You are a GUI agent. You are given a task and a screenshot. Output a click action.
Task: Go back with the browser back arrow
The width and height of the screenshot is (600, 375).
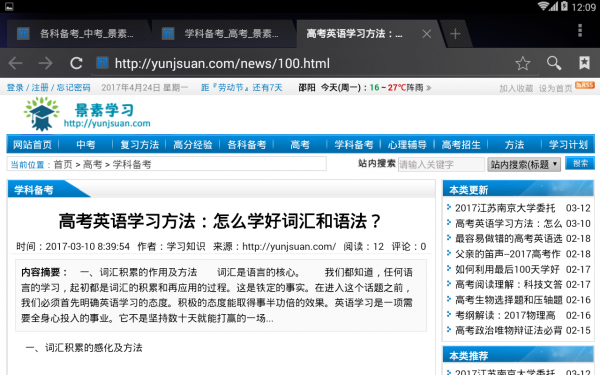16,63
